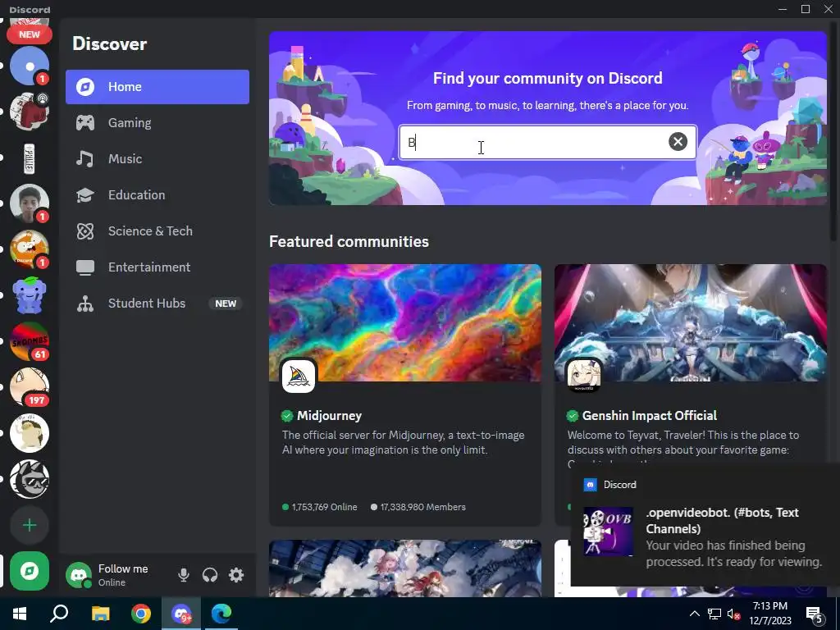Click the green Discover compass server button
840x630 pixels.
click(x=30, y=571)
